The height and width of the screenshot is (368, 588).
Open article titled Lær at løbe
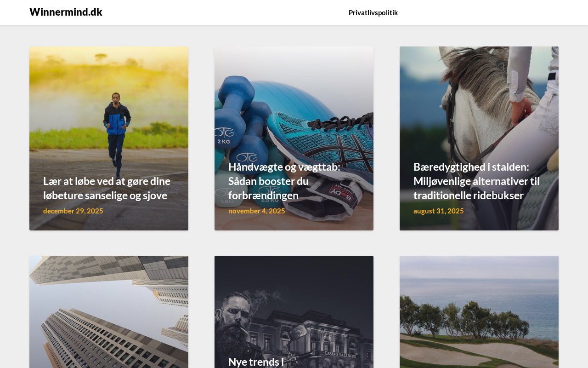click(107, 188)
